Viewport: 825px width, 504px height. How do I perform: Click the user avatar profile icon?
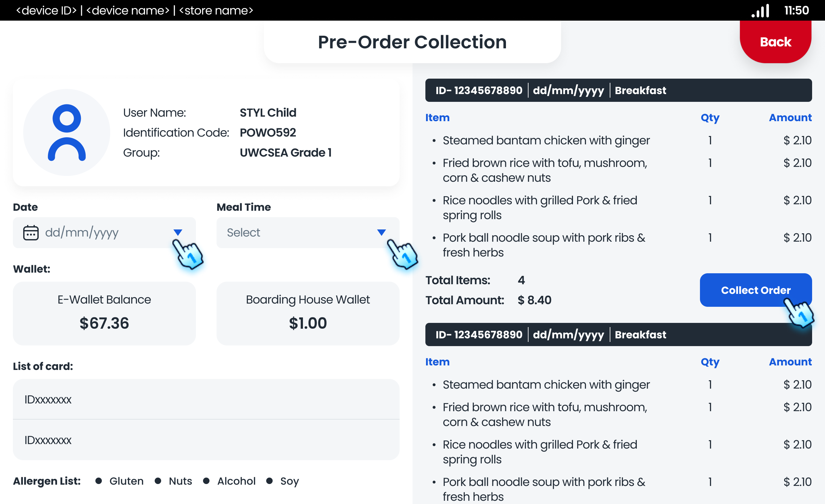click(66, 132)
